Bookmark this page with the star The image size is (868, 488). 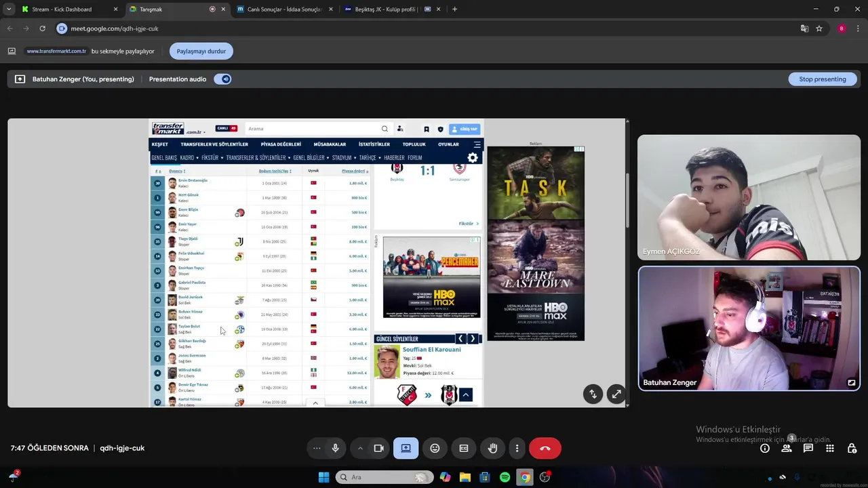[x=819, y=28]
